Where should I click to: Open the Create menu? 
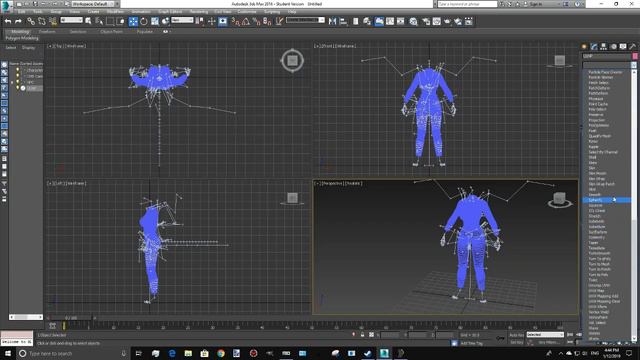93,11
